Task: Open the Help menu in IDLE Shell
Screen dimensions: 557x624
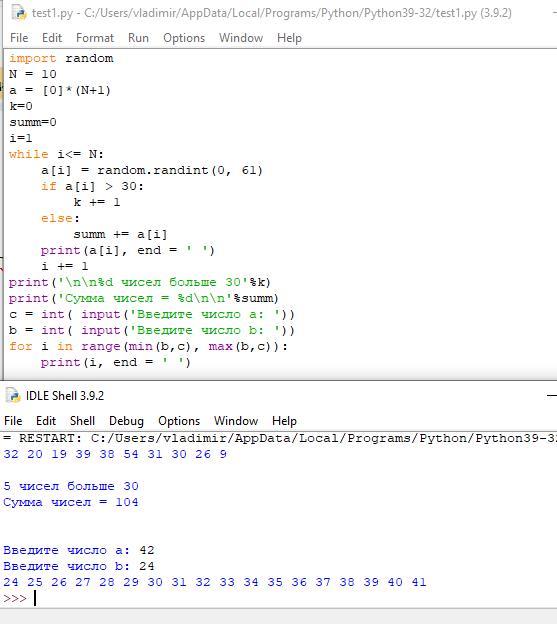Action: (284, 421)
